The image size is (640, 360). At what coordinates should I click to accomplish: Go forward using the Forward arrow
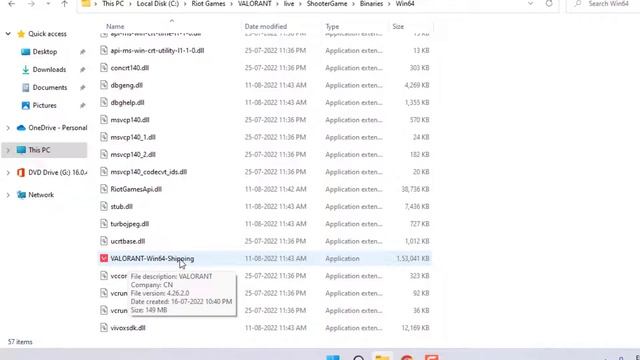click(x=31, y=4)
